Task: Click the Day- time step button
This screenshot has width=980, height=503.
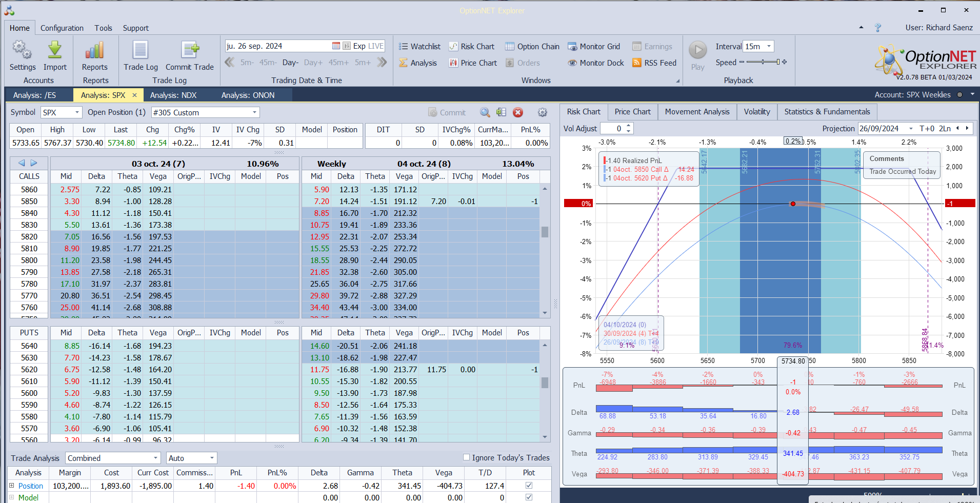Action: 290,63
